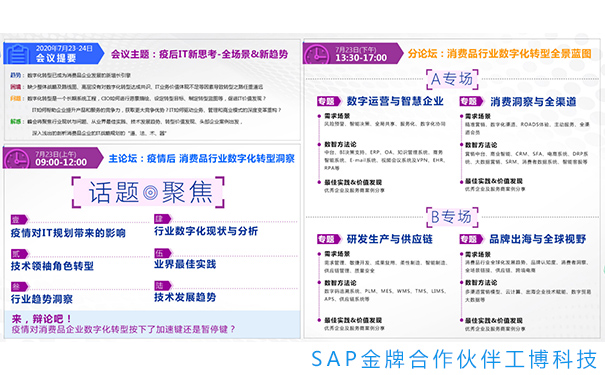Click the 解惑 label in meeting summary
Screen dimensions: 605x375
(x=15, y=122)
